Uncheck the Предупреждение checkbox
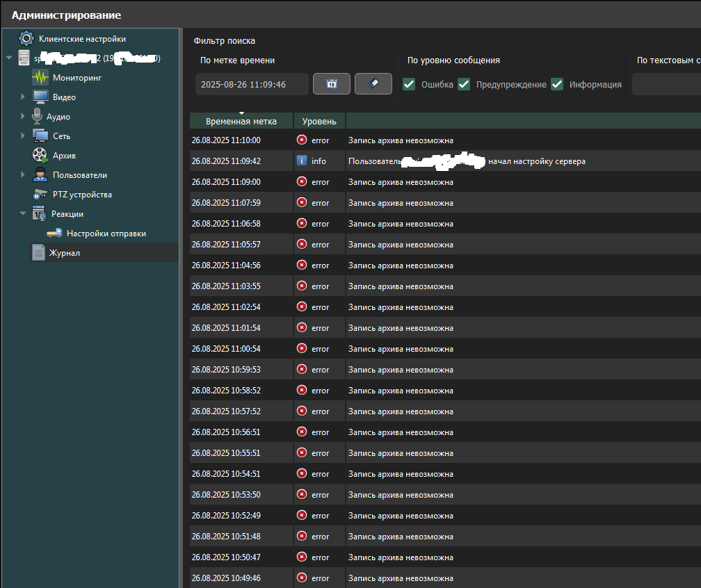Screen dimensions: 701x588 coord(464,84)
